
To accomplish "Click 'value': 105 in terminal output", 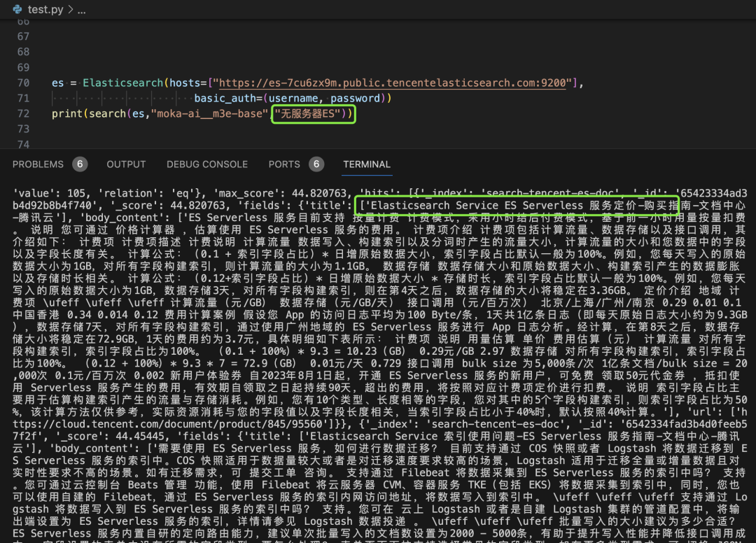I will tap(49, 193).
